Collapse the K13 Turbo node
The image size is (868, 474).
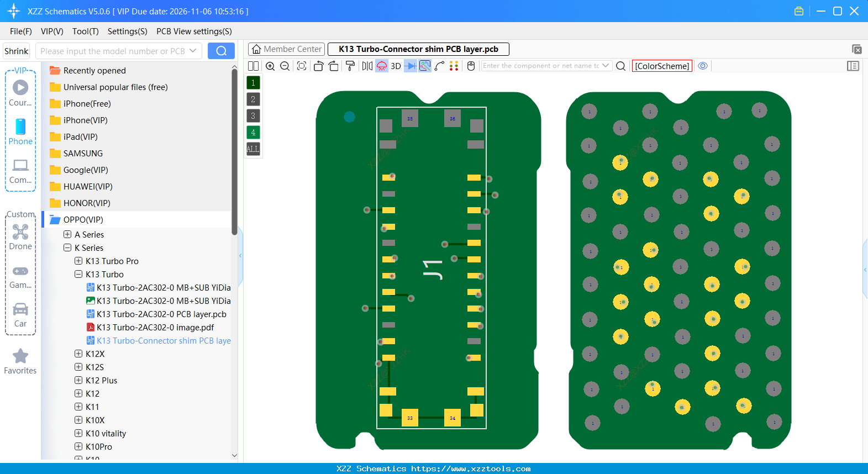click(78, 274)
